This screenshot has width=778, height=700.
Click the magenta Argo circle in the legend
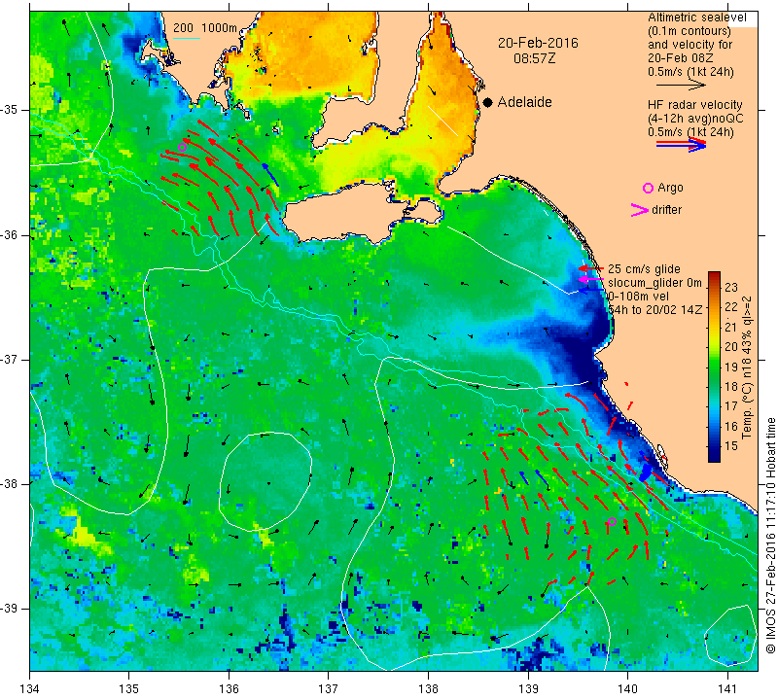(x=648, y=188)
